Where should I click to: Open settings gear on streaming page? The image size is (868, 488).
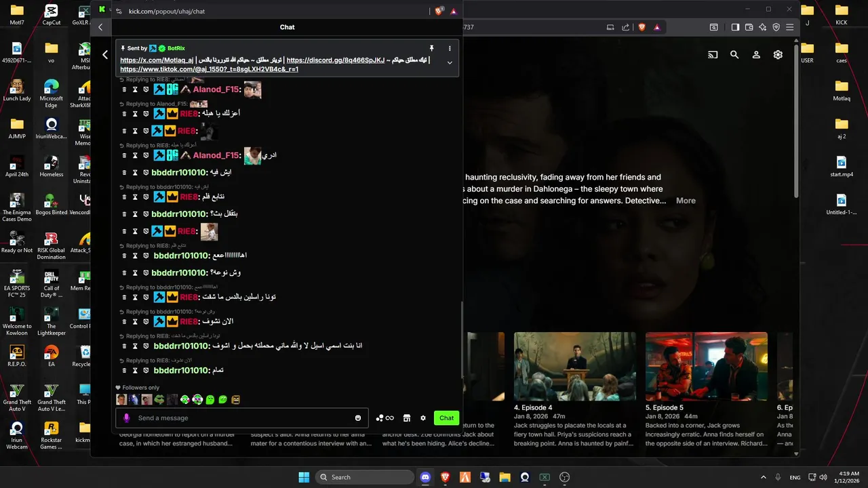coord(778,55)
